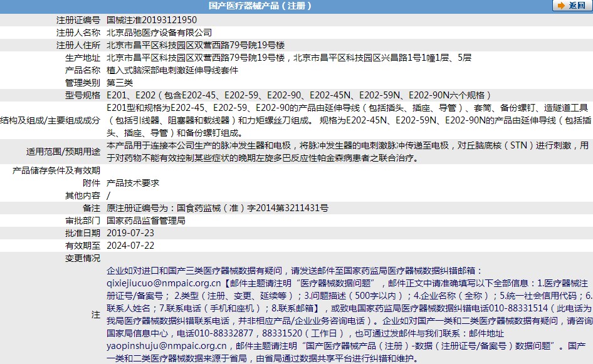Click the 有效期至 label

tap(83, 246)
